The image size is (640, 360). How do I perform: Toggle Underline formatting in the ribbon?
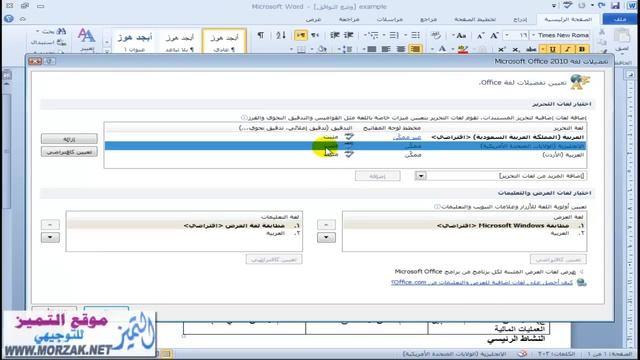[553, 49]
